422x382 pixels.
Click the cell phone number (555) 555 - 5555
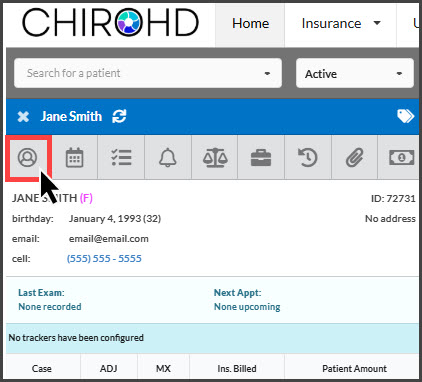(104, 259)
